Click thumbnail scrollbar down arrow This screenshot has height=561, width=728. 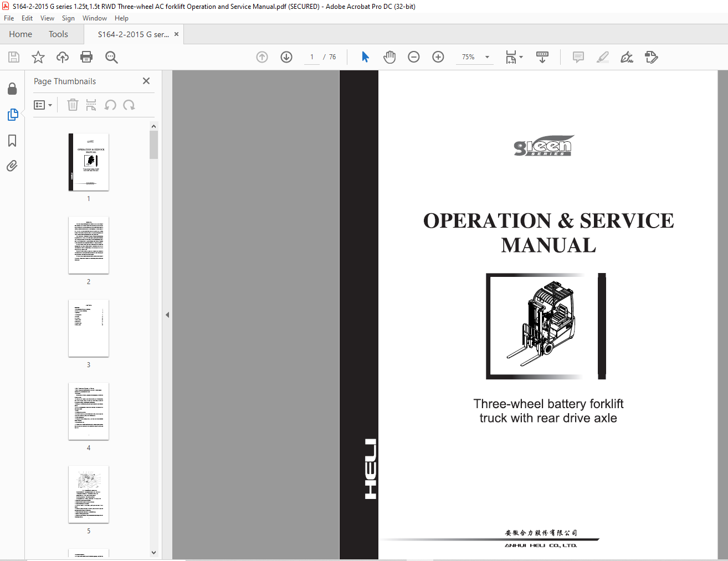(153, 552)
